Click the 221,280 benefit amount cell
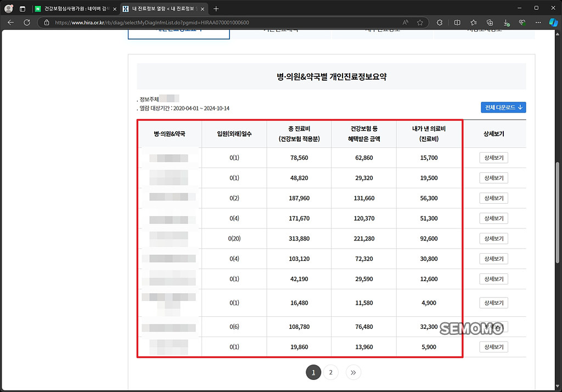This screenshot has width=562, height=392. pos(364,238)
